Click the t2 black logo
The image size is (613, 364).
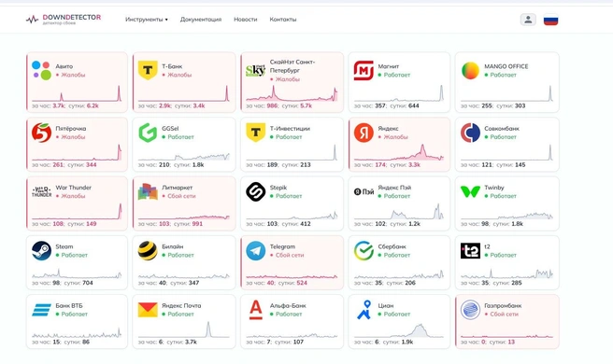(x=470, y=251)
